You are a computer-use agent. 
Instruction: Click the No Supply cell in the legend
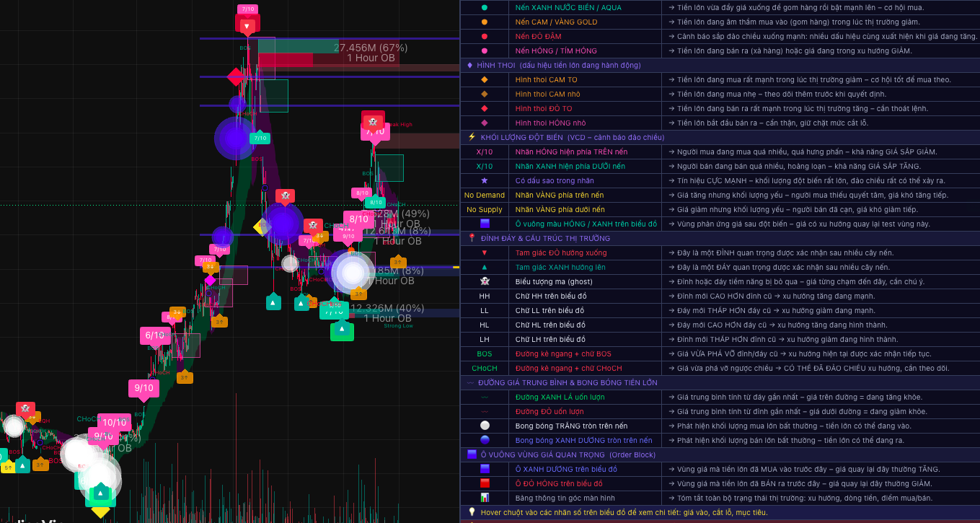pos(484,209)
